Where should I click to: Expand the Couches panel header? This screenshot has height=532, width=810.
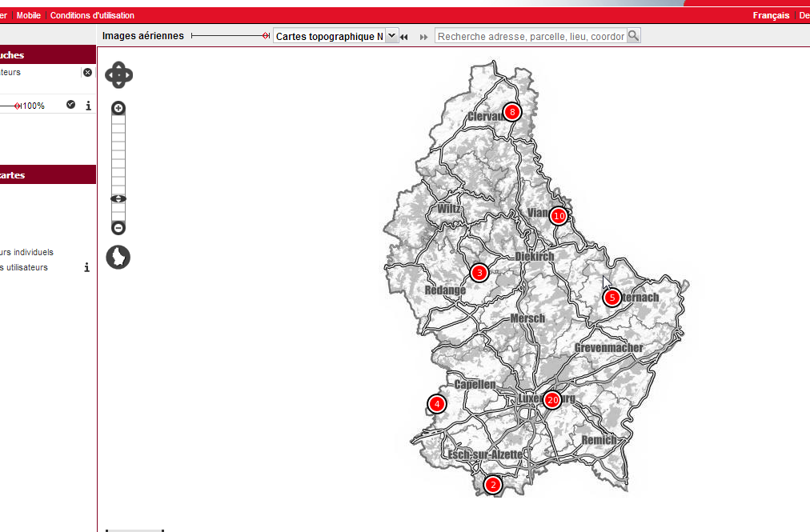coord(48,55)
